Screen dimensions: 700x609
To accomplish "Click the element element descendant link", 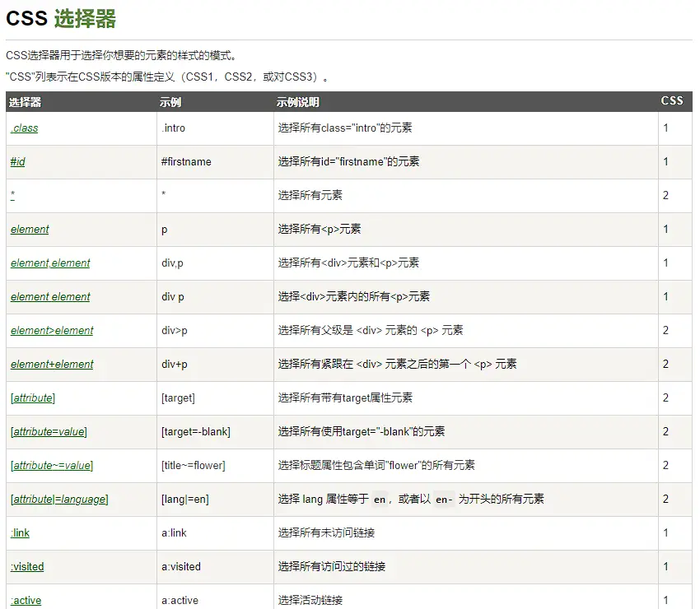I will pos(50,297).
